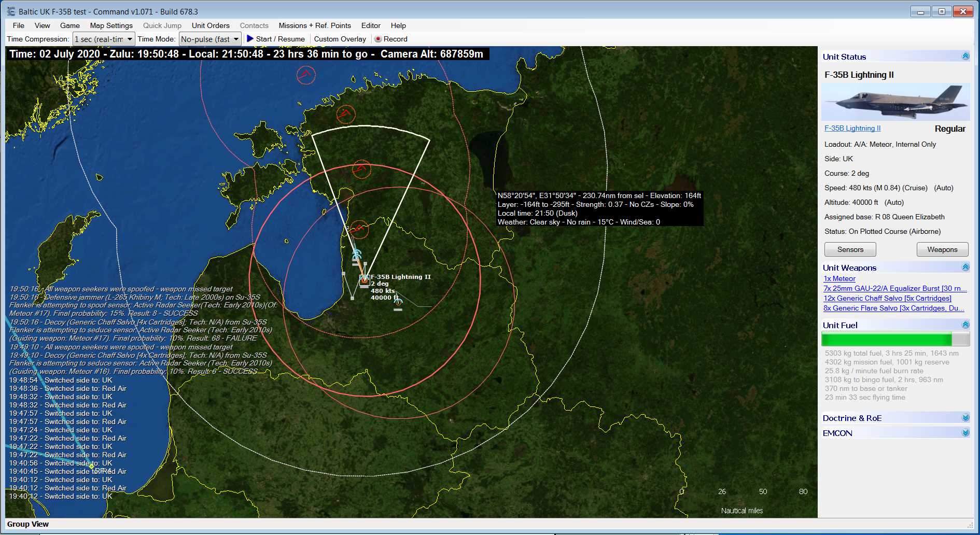Open the Editor menu

coord(371,25)
